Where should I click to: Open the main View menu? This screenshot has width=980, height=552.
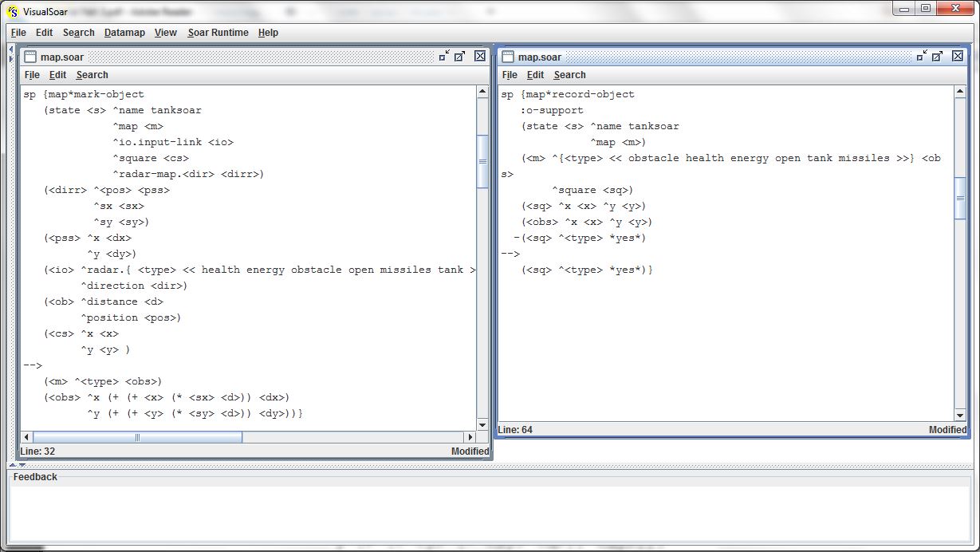click(165, 33)
